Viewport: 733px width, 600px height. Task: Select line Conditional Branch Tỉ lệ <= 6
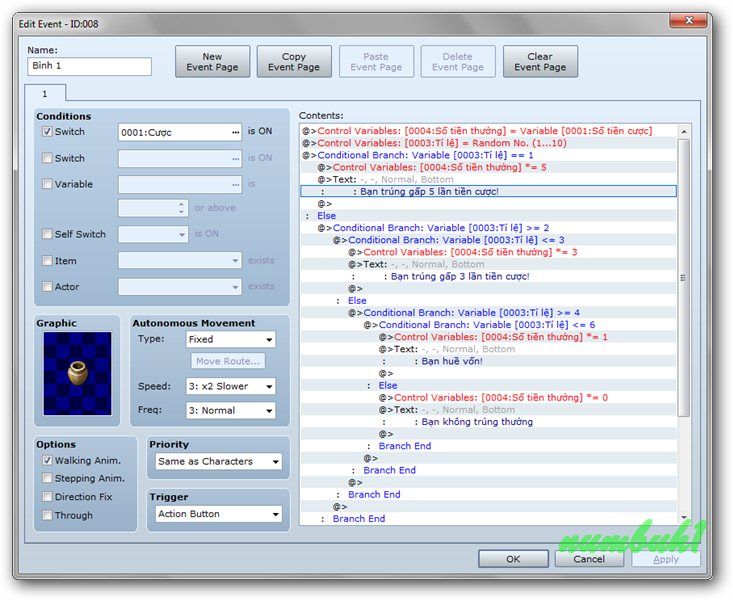coord(488,325)
